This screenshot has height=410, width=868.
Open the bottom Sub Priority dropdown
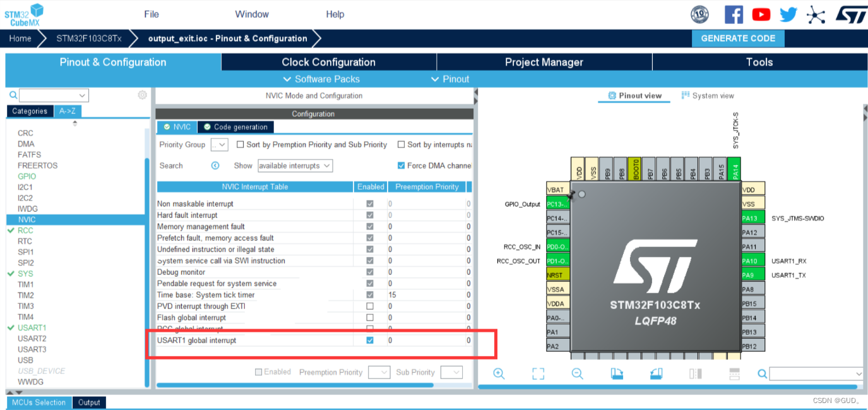click(451, 372)
